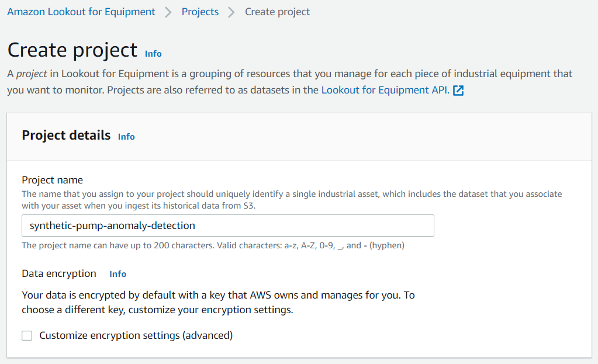Click the chevron separator after Projects breadcrumb
Screen dimensions: 598x364
pos(231,12)
